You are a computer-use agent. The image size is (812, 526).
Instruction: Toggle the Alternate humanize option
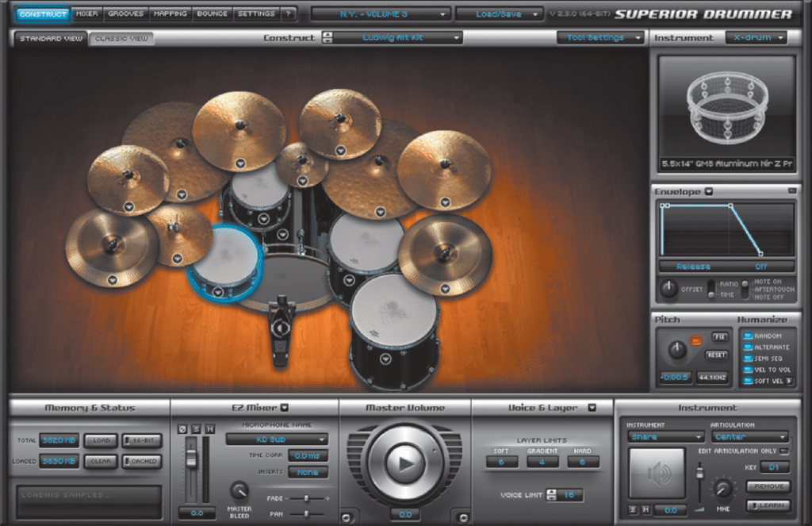click(x=748, y=347)
